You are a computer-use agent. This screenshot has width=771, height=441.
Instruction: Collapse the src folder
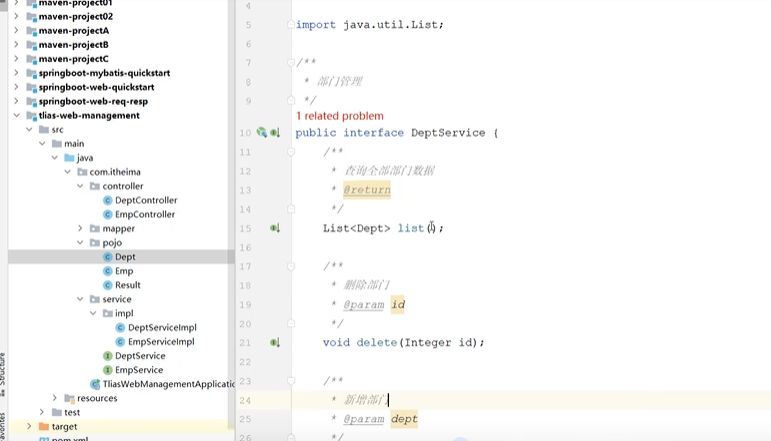[30, 130]
